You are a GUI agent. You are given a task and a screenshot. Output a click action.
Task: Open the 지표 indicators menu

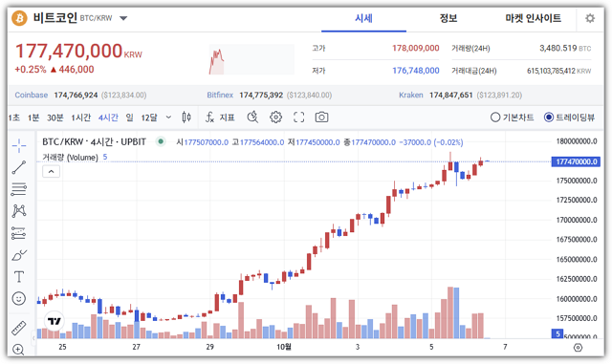pyautogui.click(x=220, y=118)
